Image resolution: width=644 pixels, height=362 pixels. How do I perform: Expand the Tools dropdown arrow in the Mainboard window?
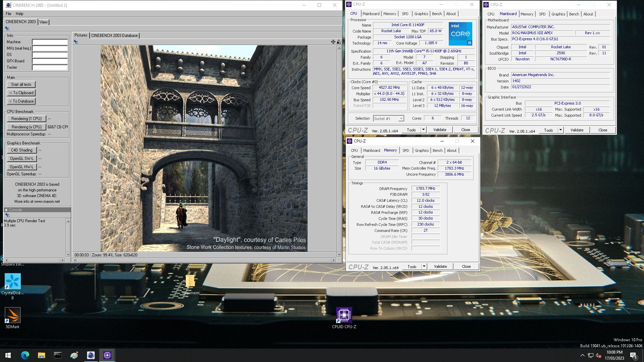pyautogui.click(x=560, y=130)
